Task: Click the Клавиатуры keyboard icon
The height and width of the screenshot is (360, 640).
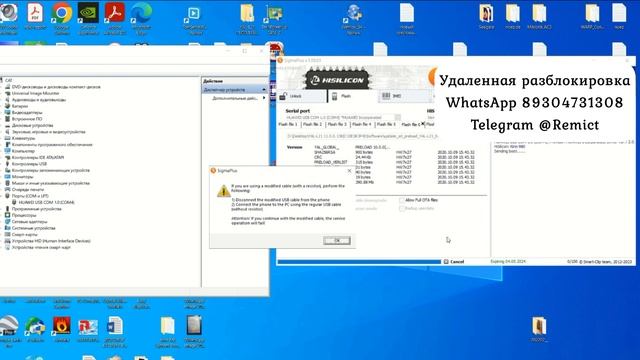Action: [x=7, y=138]
